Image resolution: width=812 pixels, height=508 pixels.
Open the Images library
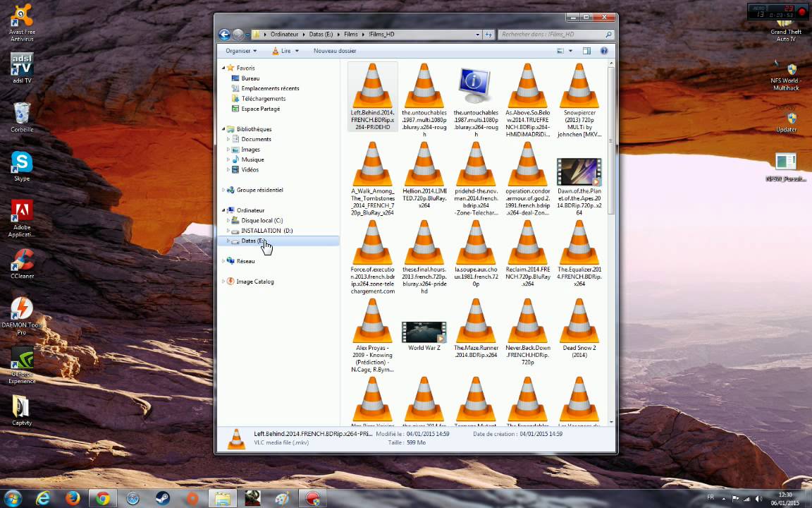tap(250, 150)
